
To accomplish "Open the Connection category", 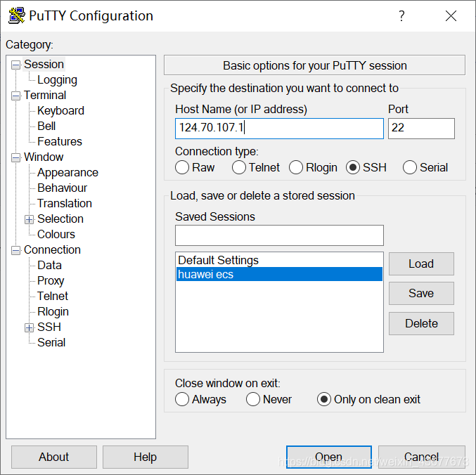I will [52, 250].
